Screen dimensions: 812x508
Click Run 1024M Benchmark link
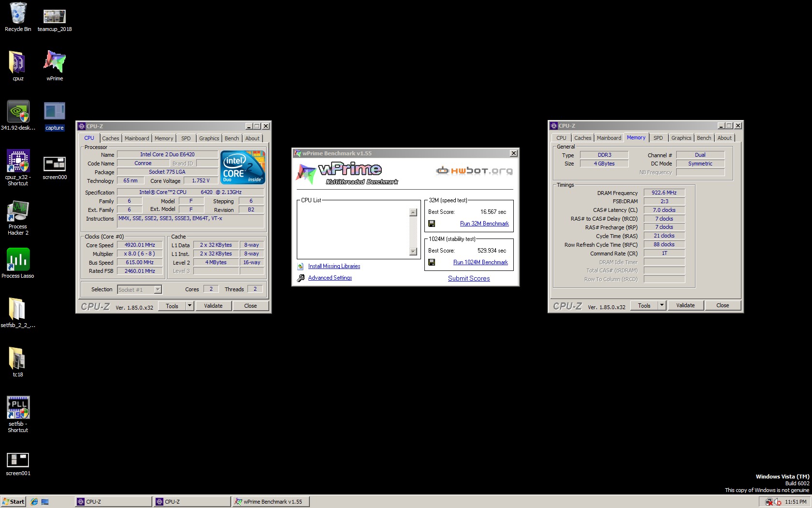pyautogui.click(x=480, y=262)
